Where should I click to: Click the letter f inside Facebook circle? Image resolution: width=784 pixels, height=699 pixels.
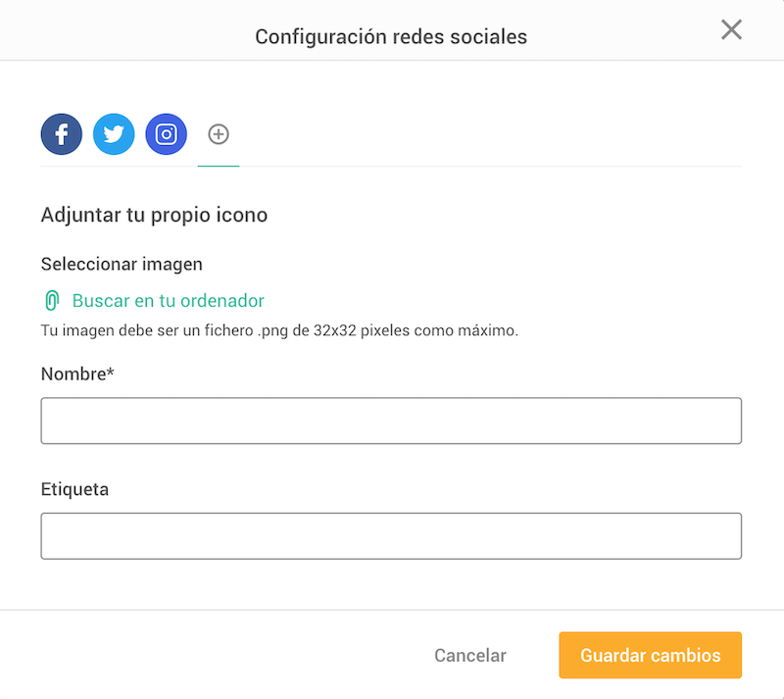[x=62, y=134]
